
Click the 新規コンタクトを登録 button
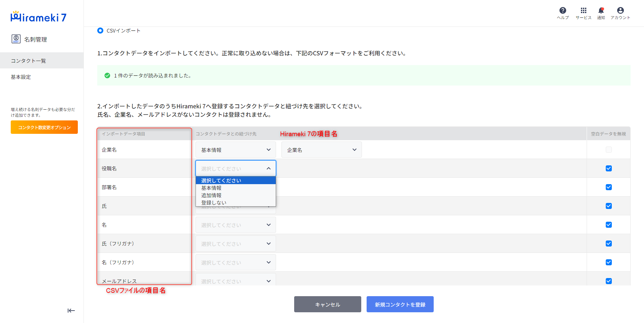pyautogui.click(x=400, y=304)
